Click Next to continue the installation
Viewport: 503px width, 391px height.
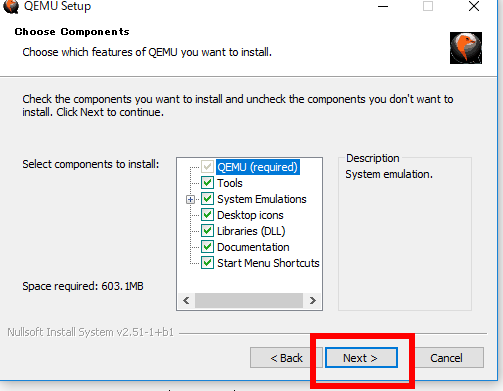click(361, 358)
